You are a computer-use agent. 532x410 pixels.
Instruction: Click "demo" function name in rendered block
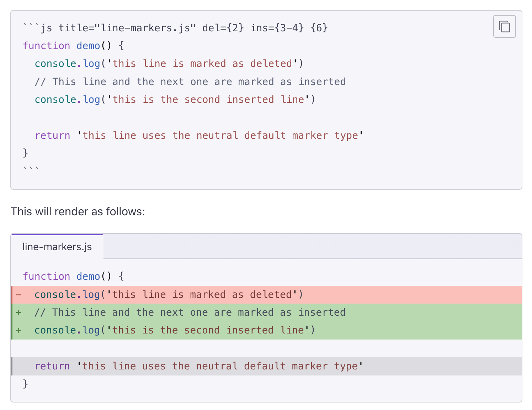88,277
